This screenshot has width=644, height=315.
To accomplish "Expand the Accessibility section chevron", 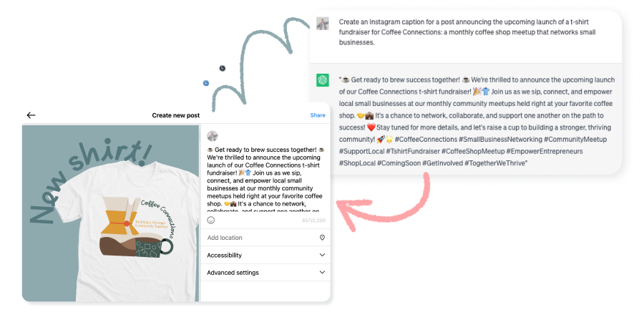I will (322, 255).
